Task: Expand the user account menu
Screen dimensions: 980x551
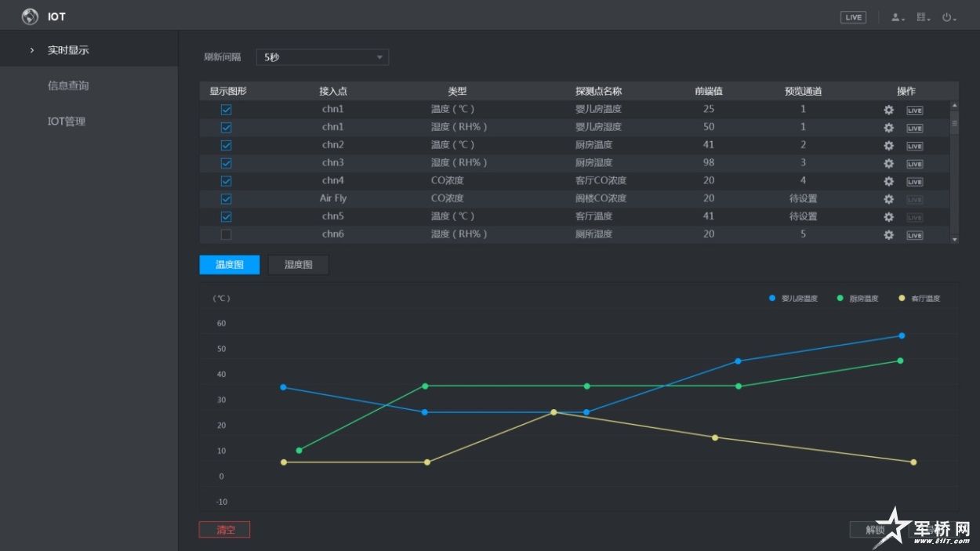Action: (898, 17)
